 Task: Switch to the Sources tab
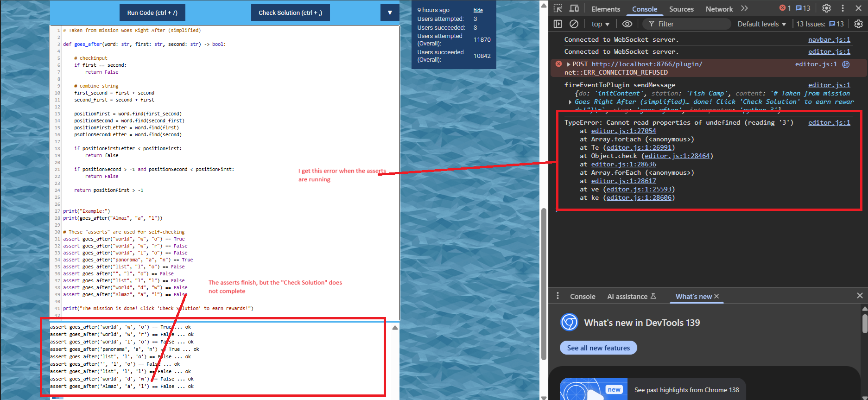(681, 9)
